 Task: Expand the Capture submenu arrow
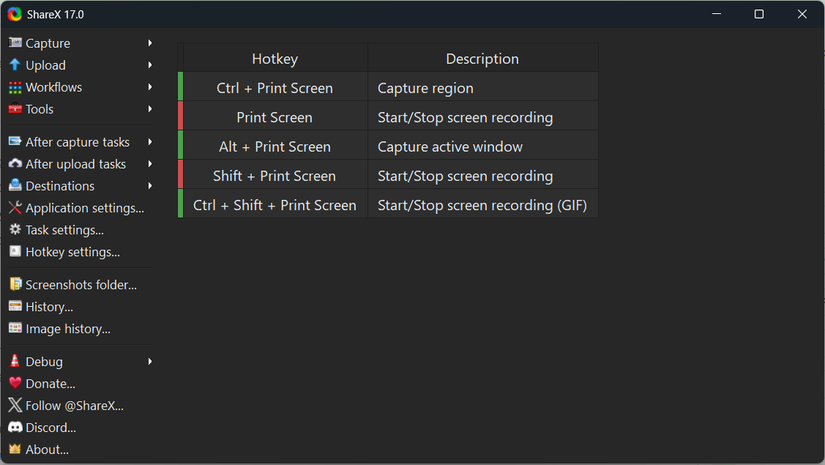click(150, 43)
